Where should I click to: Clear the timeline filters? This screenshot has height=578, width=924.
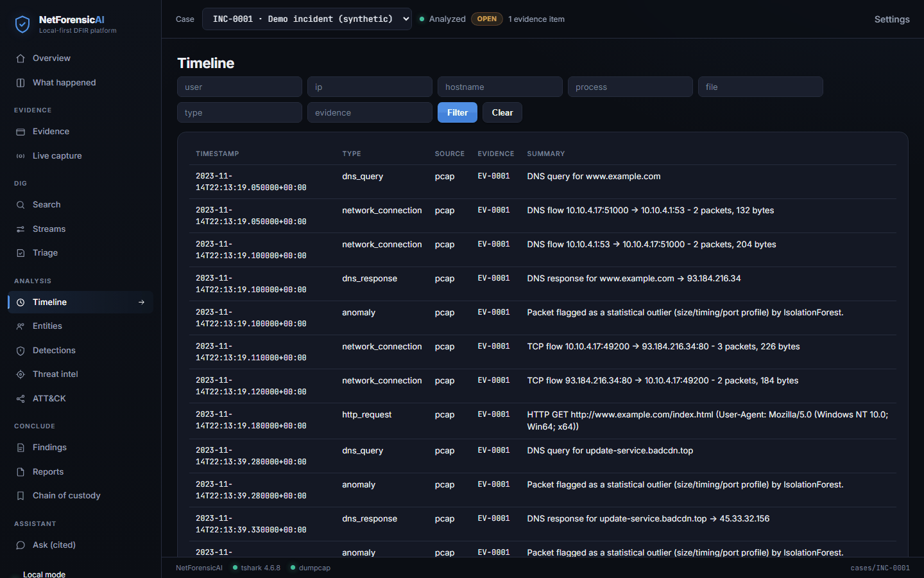tap(502, 112)
